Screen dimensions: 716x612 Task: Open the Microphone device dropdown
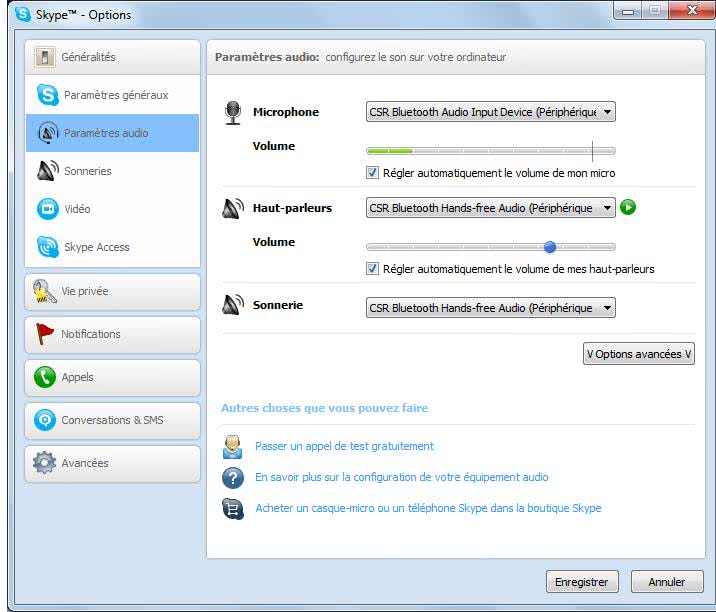click(x=490, y=112)
